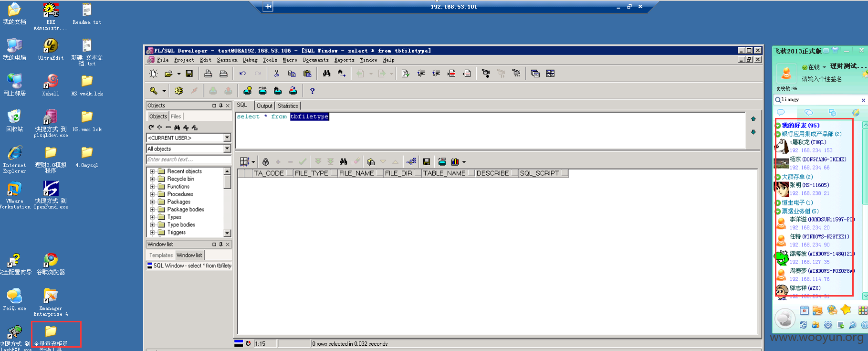The width and height of the screenshot is (868, 351).
Task: Click the New document icon in PL/SQL toolbar
Action: 154,74
